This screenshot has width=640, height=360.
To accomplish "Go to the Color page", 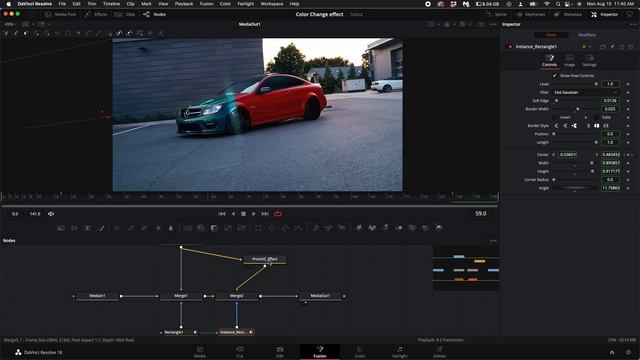I will (x=360, y=352).
